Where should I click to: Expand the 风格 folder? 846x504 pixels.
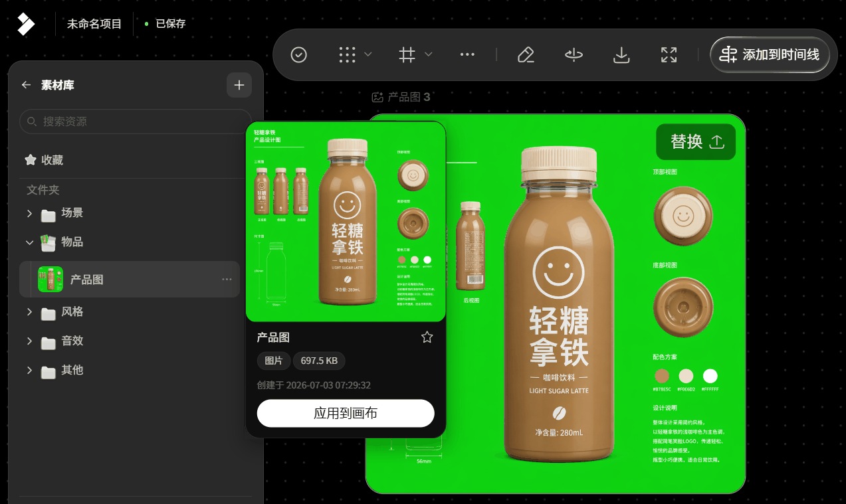tap(29, 311)
